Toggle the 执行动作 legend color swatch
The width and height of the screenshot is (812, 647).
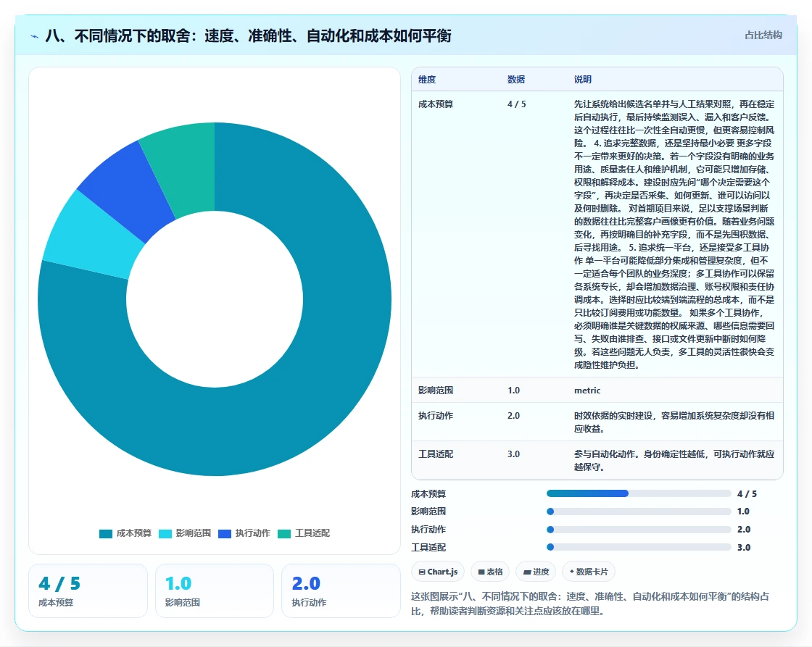click(225, 534)
